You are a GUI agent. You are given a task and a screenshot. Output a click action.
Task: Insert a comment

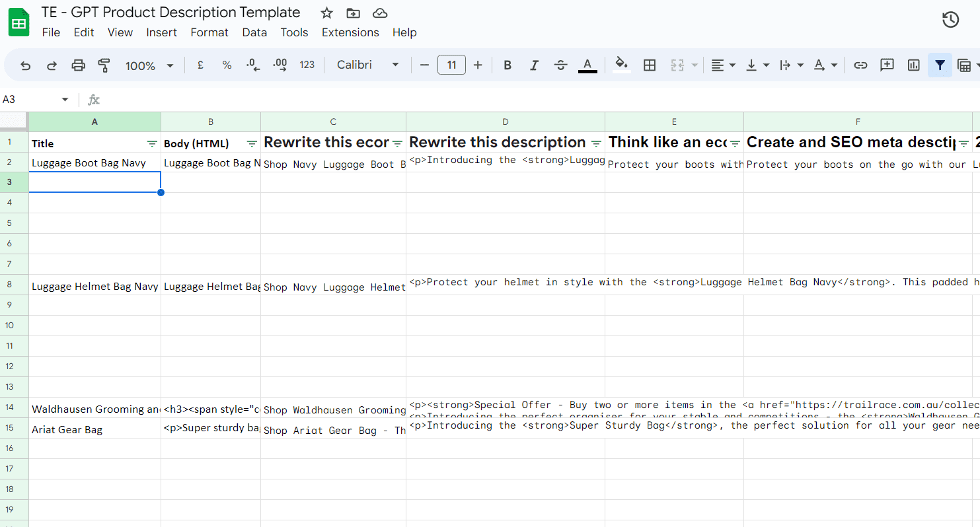click(887, 65)
